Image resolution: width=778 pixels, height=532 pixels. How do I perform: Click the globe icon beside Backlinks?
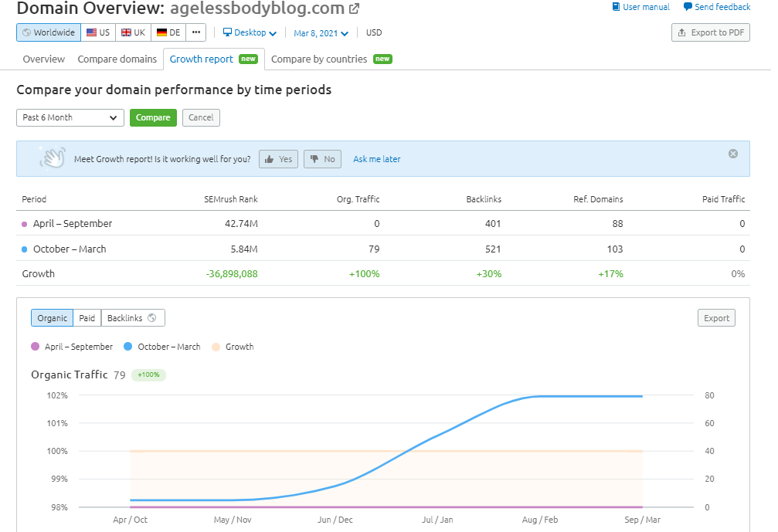(152, 318)
